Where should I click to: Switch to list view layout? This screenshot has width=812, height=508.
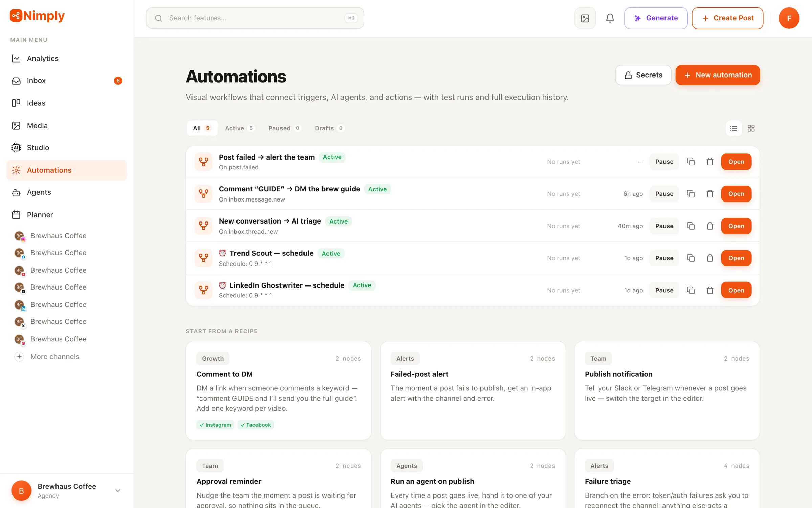pyautogui.click(x=734, y=128)
